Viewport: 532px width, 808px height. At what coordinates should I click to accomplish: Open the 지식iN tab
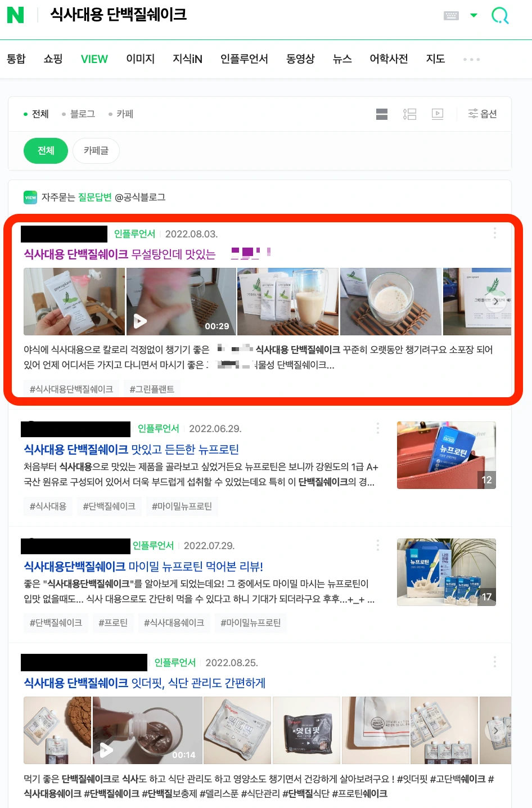[187, 59]
